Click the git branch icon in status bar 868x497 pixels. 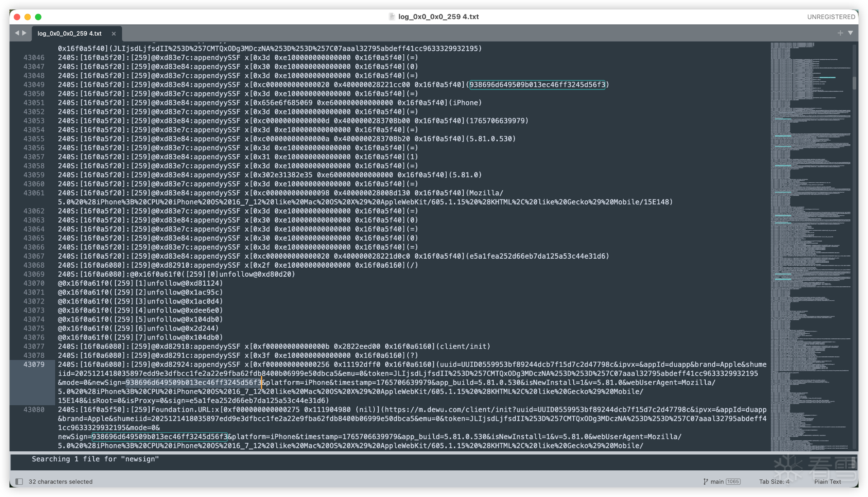[705, 482]
